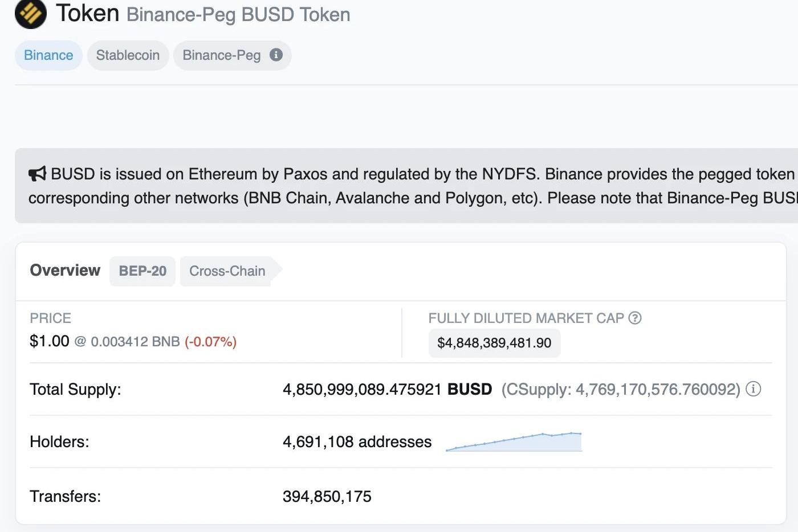Screen dimensions: 798x532
Task: Click the $1.00 price value
Action: [49, 341]
